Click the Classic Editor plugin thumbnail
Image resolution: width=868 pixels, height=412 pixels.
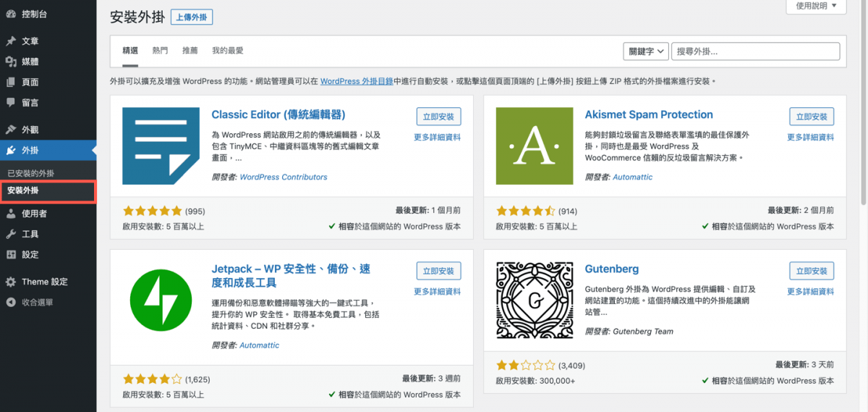(161, 146)
